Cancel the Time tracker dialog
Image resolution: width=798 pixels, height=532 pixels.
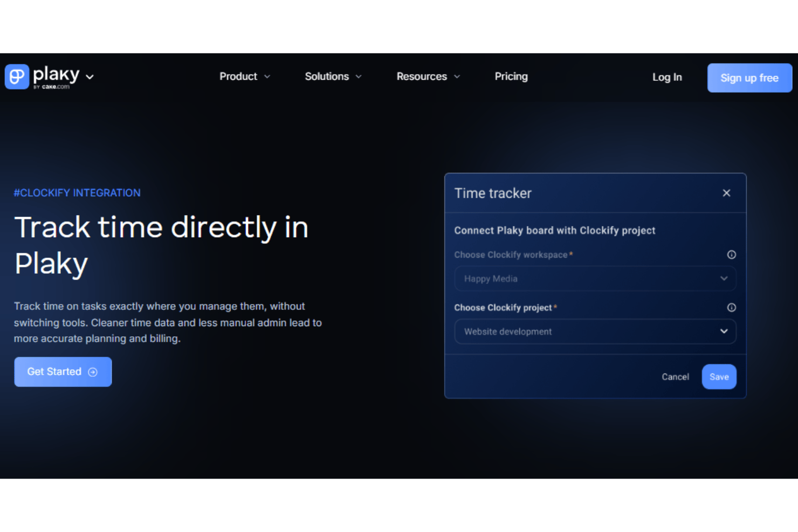tap(675, 377)
